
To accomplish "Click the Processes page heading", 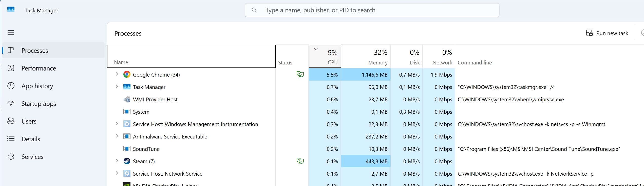I will pyautogui.click(x=128, y=33).
